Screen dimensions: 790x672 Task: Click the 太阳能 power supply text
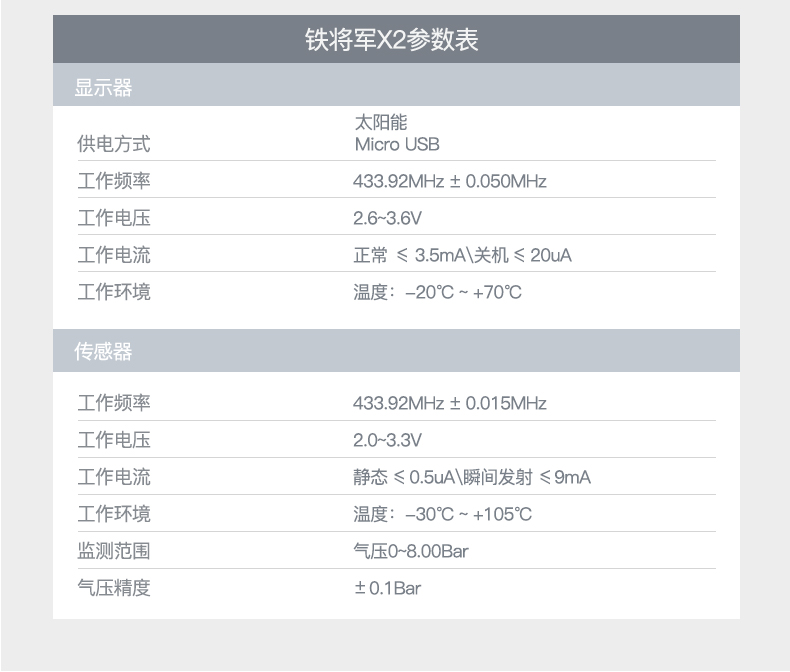[381, 124]
